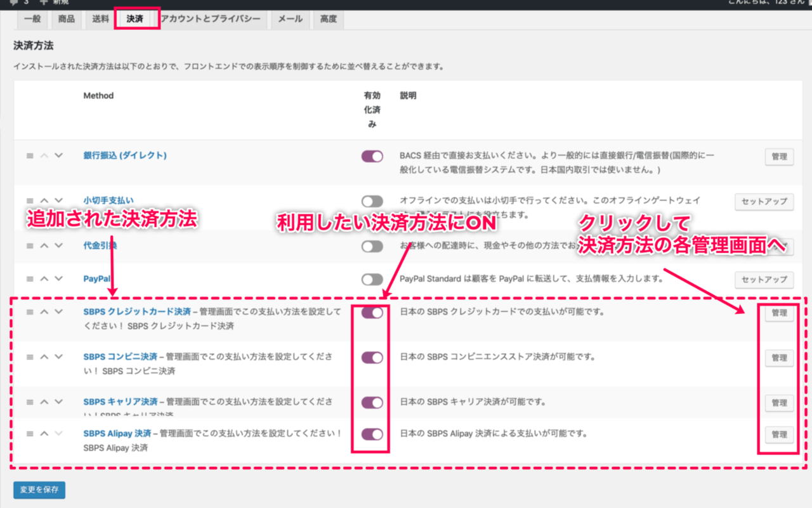Viewport: 812px width, 508px height.
Task: Toggle SBPS コンビニ決済 switch
Action: (372, 358)
